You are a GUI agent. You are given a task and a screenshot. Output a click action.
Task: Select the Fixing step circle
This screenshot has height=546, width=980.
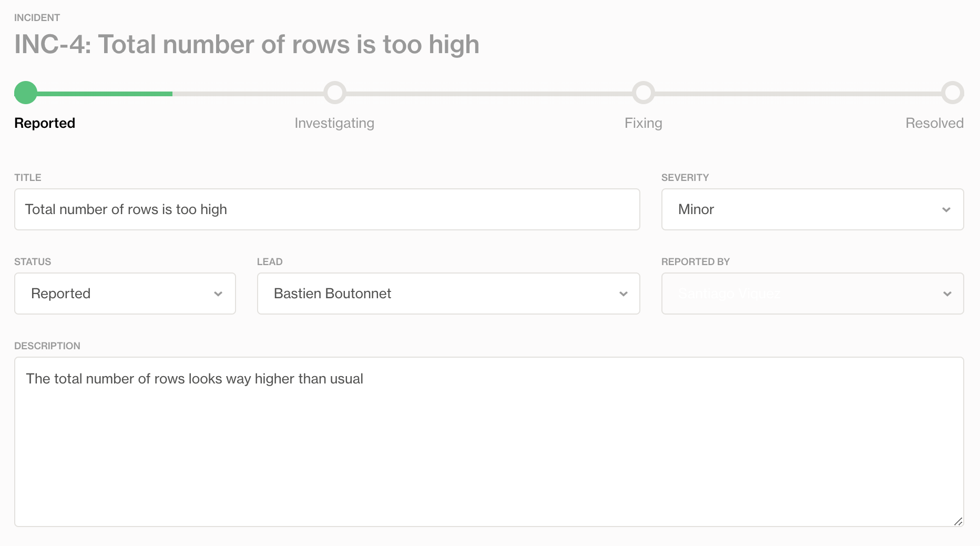click(x=644, y=93)
